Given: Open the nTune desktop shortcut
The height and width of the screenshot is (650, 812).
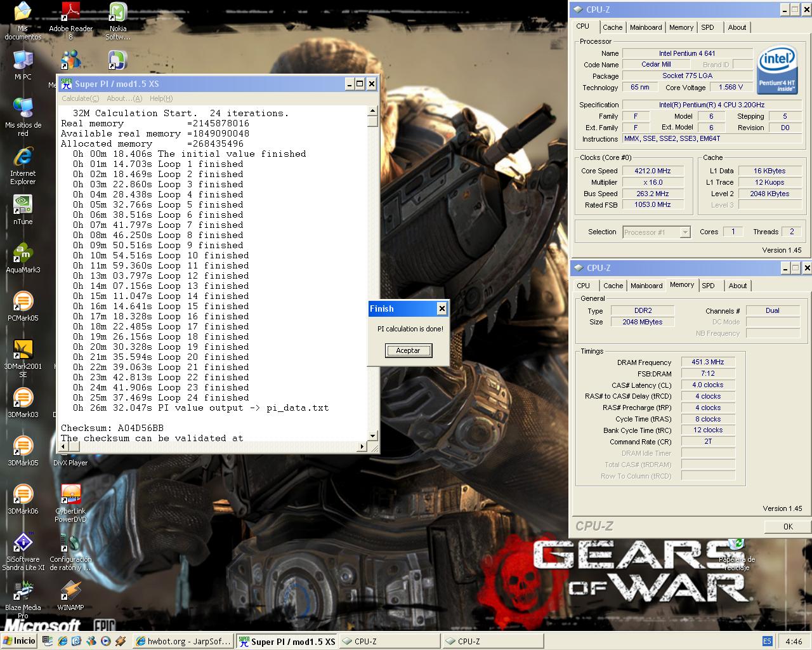Looking at the screenshot, I should [x=23, y=210].
